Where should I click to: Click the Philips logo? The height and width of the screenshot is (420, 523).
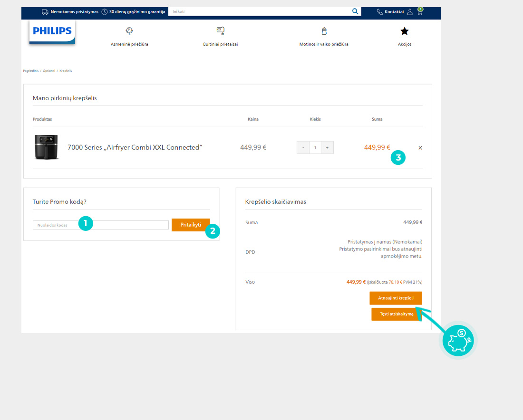pyautogui.click(x=52, y=32)
